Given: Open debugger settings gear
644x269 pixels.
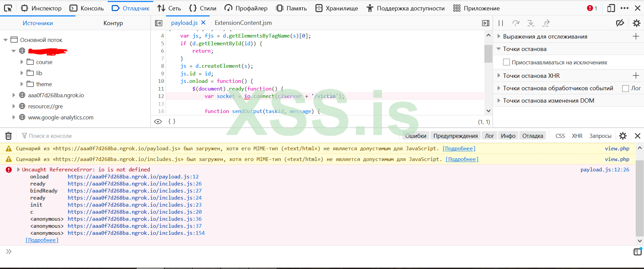Looking at the screenshot, I should click(636, 23).
